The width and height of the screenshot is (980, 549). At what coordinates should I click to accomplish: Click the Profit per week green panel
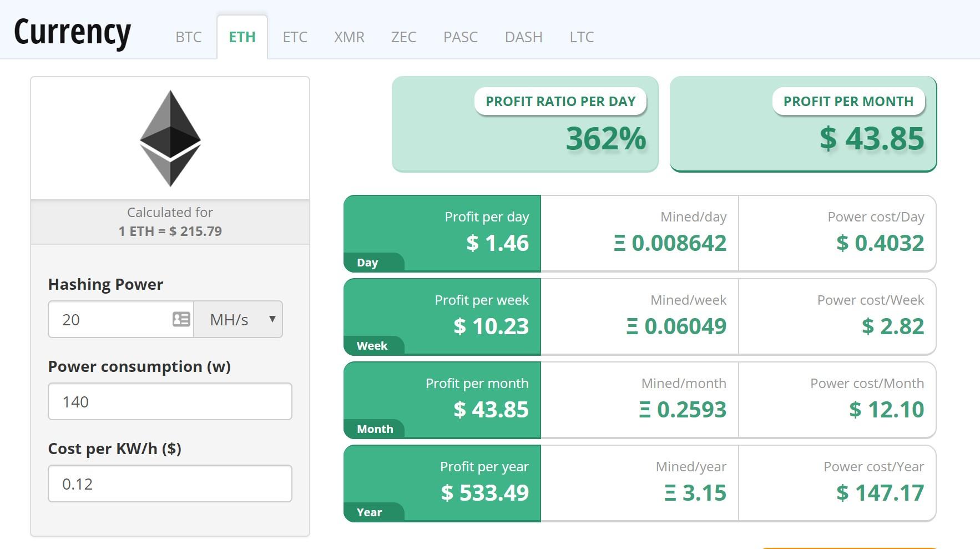442,316
